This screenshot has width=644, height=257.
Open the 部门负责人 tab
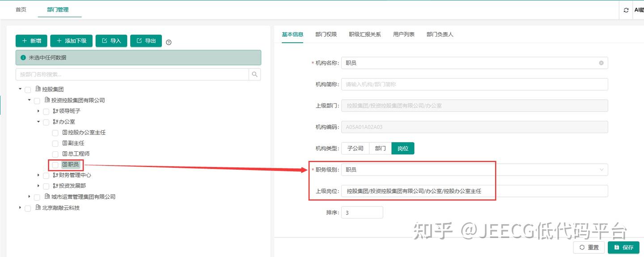pyautogui.click(x=440, y=34)
